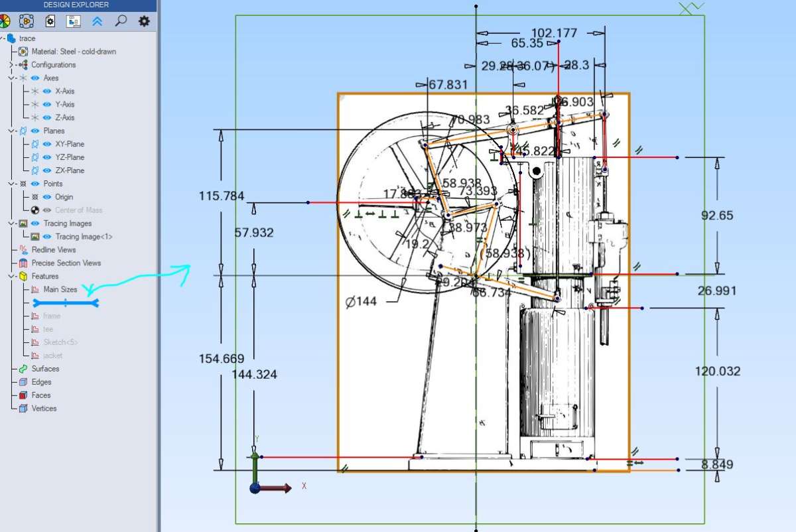Open the Design Explorer search magnifier
This screenshot has height=532, width=796.
point(121,21)
